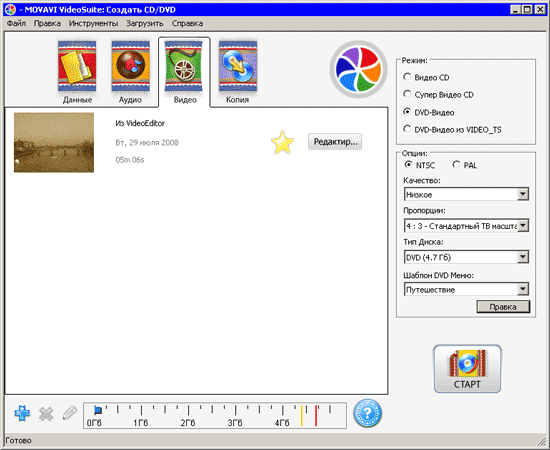Open help with blue question mark

pos(367,413)
